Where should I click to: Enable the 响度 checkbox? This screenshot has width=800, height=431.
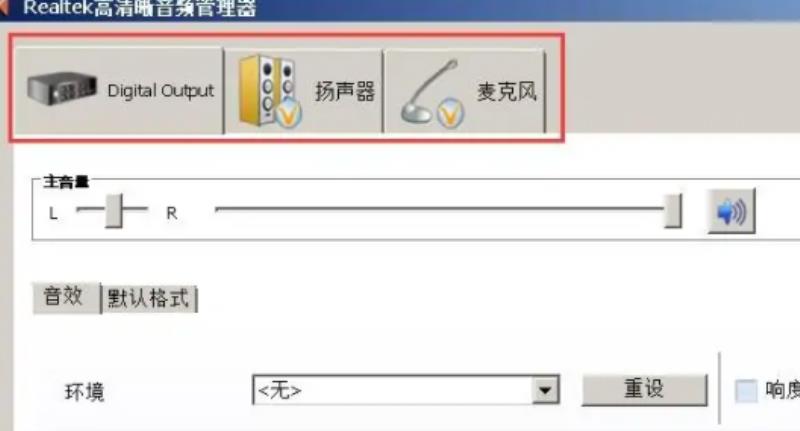pyautogui.click(x=746, y=391)
